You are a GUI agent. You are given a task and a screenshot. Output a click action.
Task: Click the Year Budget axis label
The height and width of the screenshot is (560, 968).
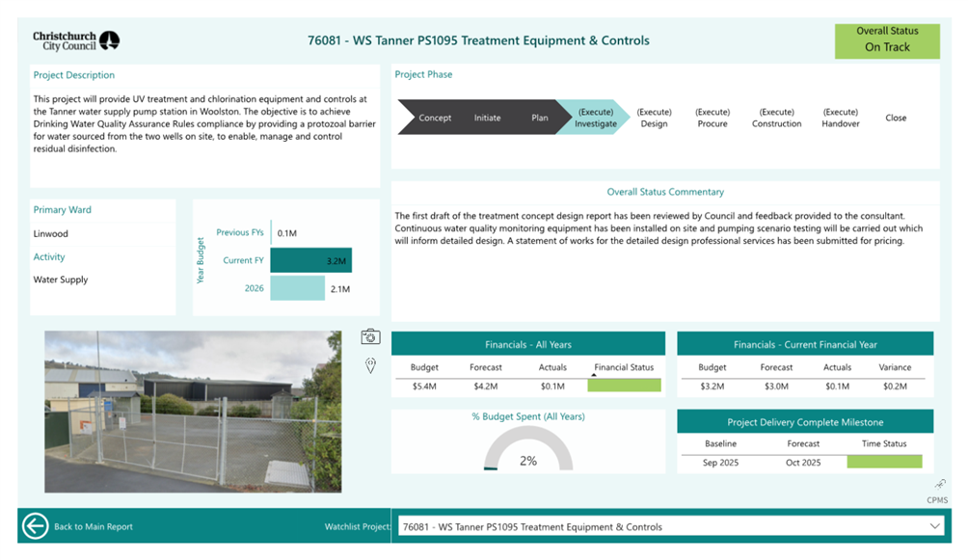point(200,260)
